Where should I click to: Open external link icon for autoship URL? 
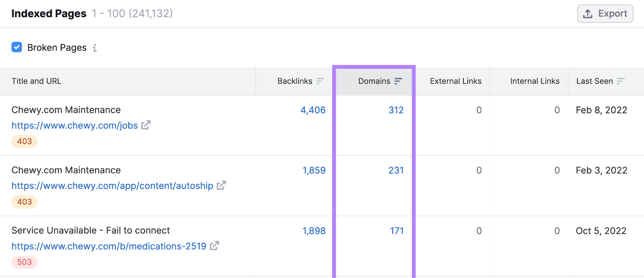[x=221, y=185]
